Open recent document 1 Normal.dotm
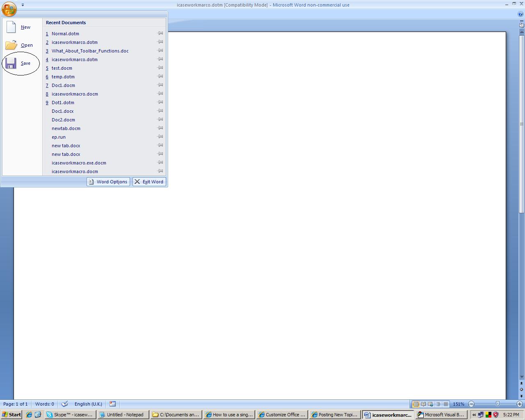The height and width of the screenshot is (420, 525). (x=105, y=34)
